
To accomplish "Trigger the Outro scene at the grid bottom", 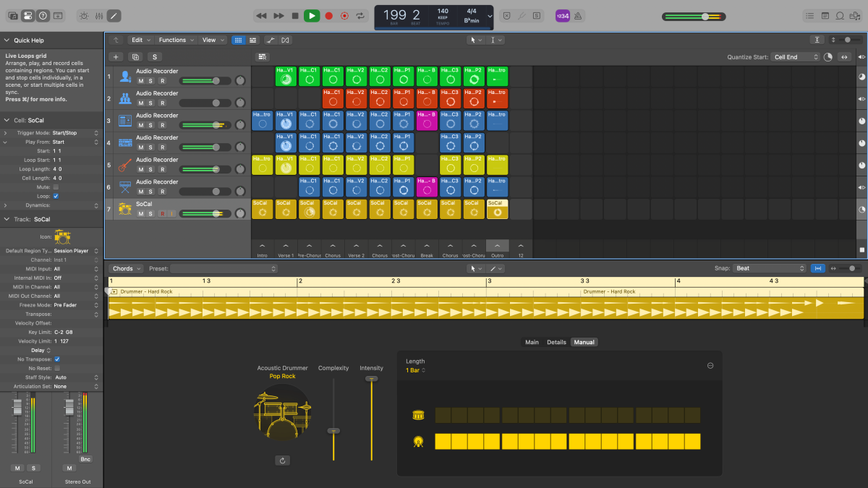I will point(497,246).
